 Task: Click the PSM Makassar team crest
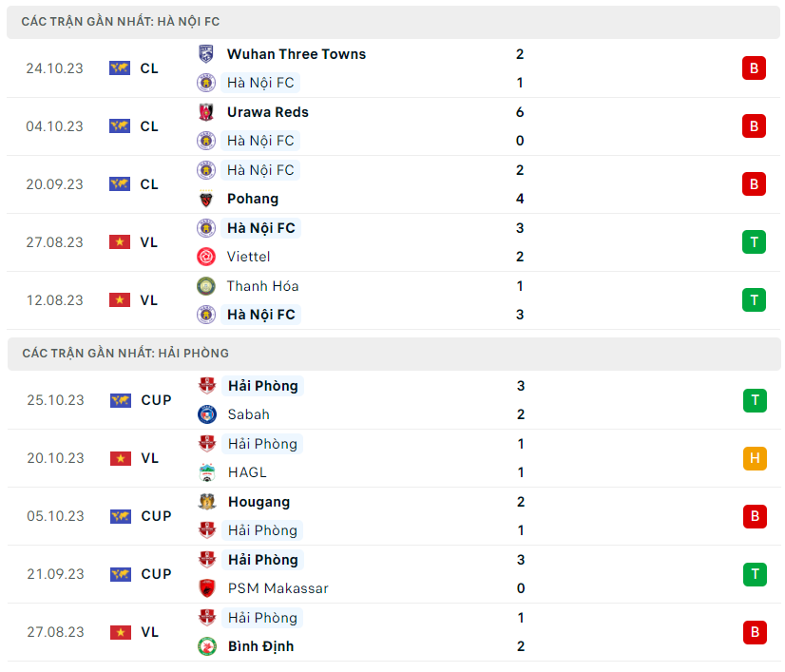click(x=207, y=588)
